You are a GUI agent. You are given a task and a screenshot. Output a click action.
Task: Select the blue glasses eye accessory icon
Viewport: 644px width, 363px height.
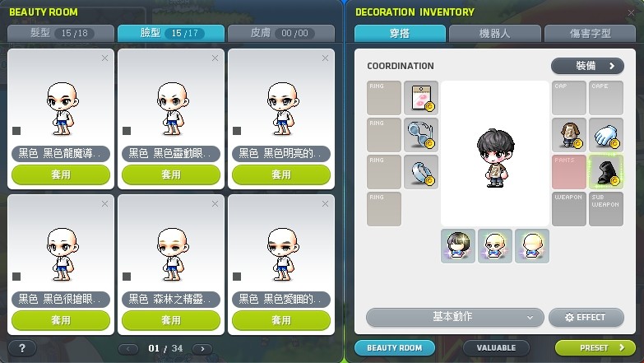pos(421,135)
